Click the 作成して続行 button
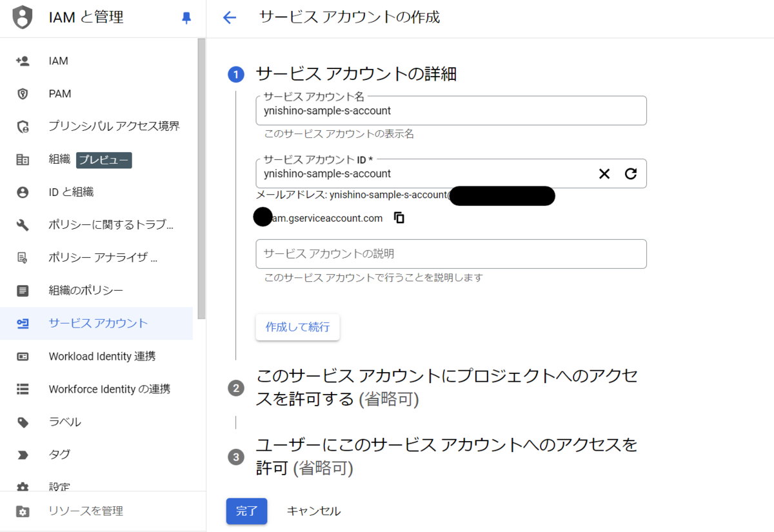This screenshot has height=532, width=774. tap(298, 327)
